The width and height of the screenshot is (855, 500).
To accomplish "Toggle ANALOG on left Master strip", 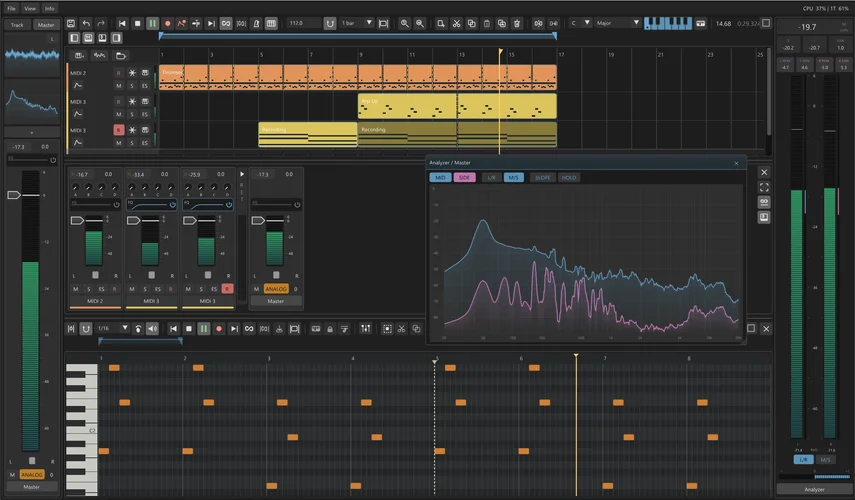I will [x=32, y=475].
